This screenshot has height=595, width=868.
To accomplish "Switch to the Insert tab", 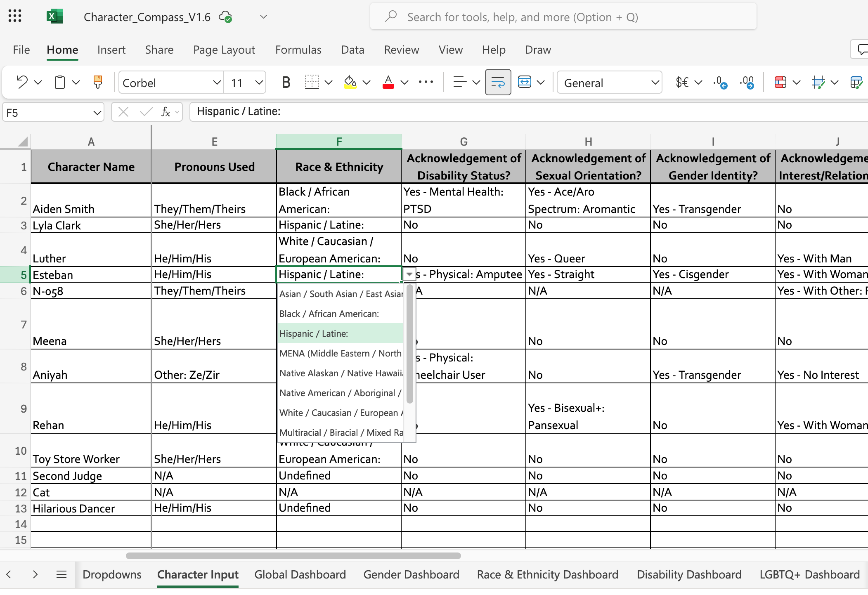I will point(111,50).
